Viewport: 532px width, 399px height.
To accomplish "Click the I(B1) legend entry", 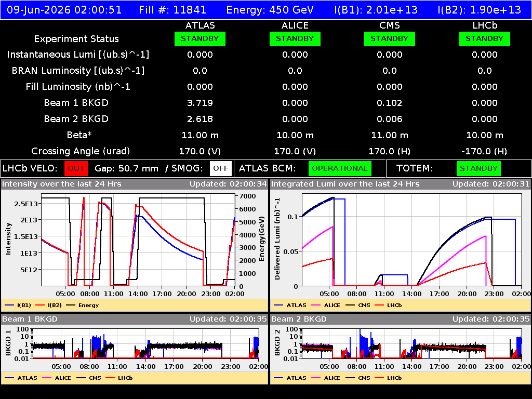I will [18, 305].
